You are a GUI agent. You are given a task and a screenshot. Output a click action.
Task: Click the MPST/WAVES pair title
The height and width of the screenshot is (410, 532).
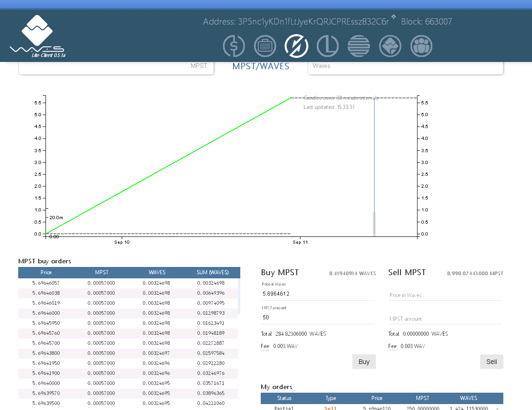[261, 66]
